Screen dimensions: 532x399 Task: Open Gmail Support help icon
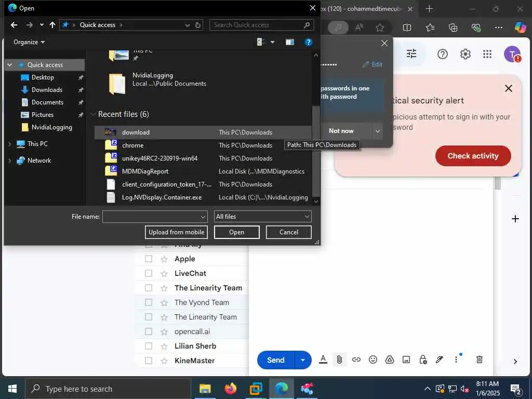(443, 54)
